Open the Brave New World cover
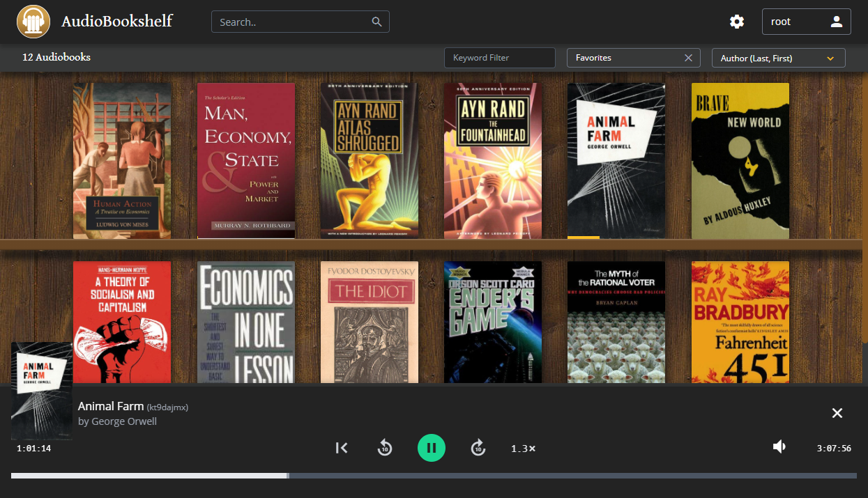Image resolution: width=868 pixels, height=498 pixels. 740,161
